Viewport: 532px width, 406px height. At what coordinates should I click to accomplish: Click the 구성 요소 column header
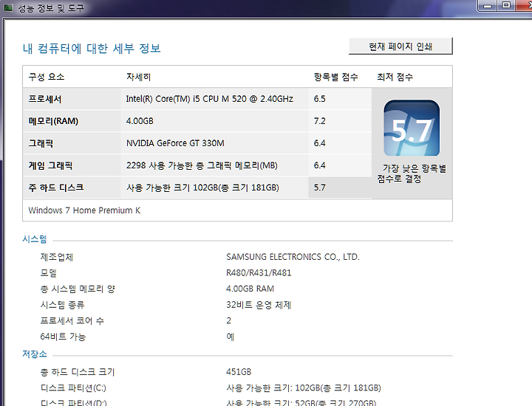[47, 77]
